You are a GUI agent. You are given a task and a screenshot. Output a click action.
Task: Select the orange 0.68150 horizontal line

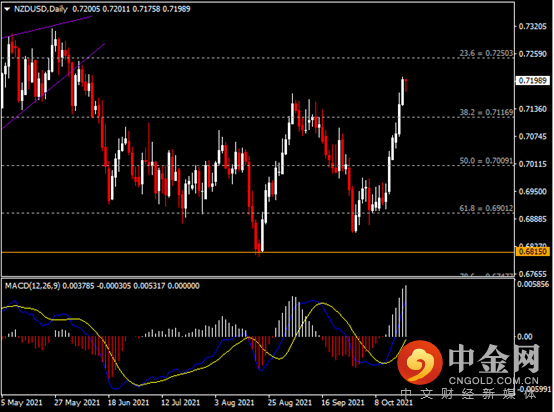click(x=258, y=252)
